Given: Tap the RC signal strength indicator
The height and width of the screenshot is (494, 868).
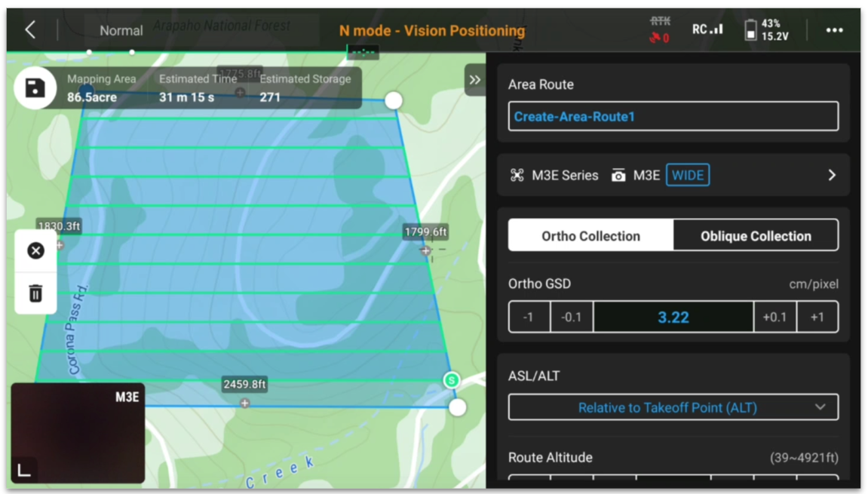Looking at the screenshot, I should pos(707,29).
